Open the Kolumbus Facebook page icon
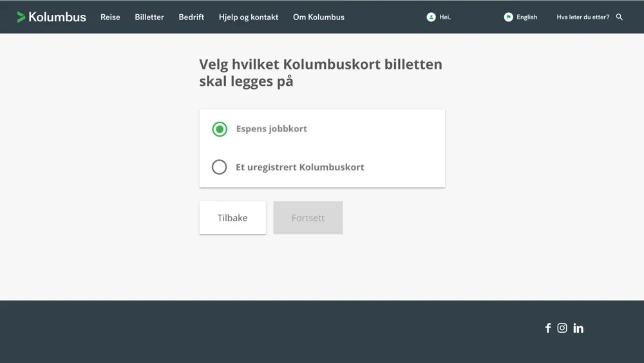 click(548, 328)
